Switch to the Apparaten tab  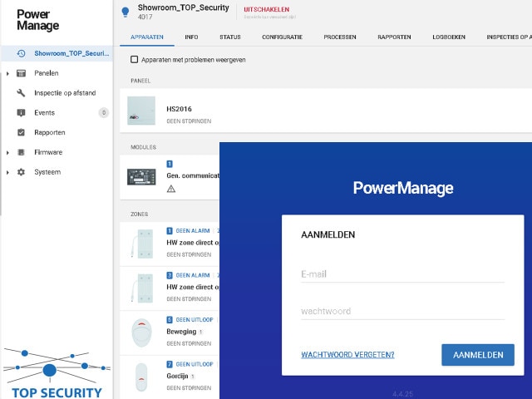(147, 37)
